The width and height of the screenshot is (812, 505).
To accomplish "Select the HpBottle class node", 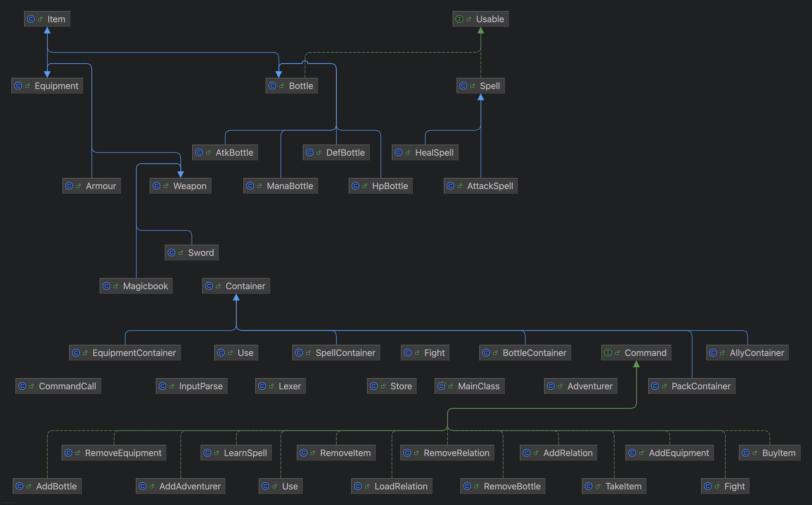I will (380, 186).
